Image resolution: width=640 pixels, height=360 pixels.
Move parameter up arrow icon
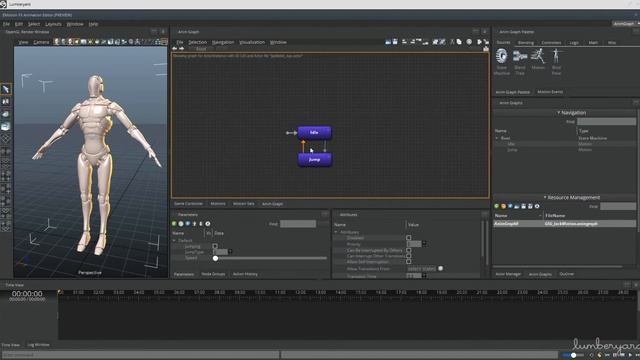(194, 224)
